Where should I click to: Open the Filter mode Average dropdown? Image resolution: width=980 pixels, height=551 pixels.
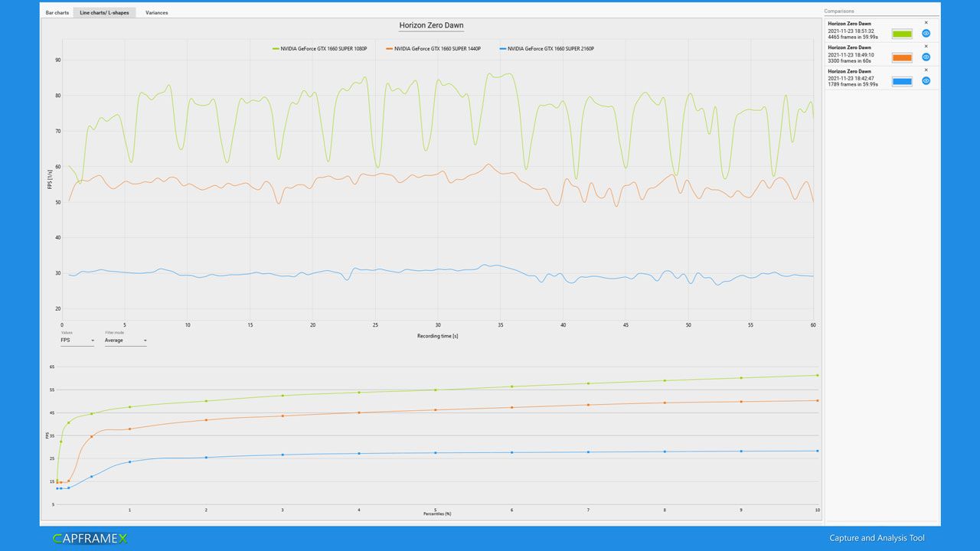pos(126,341)
